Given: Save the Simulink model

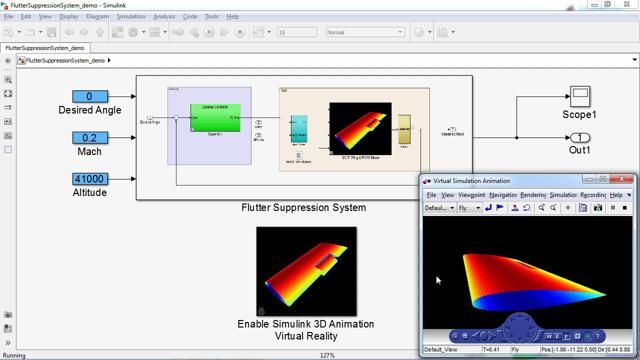Looking at the screenshot, I should click(x=51, y=32).
